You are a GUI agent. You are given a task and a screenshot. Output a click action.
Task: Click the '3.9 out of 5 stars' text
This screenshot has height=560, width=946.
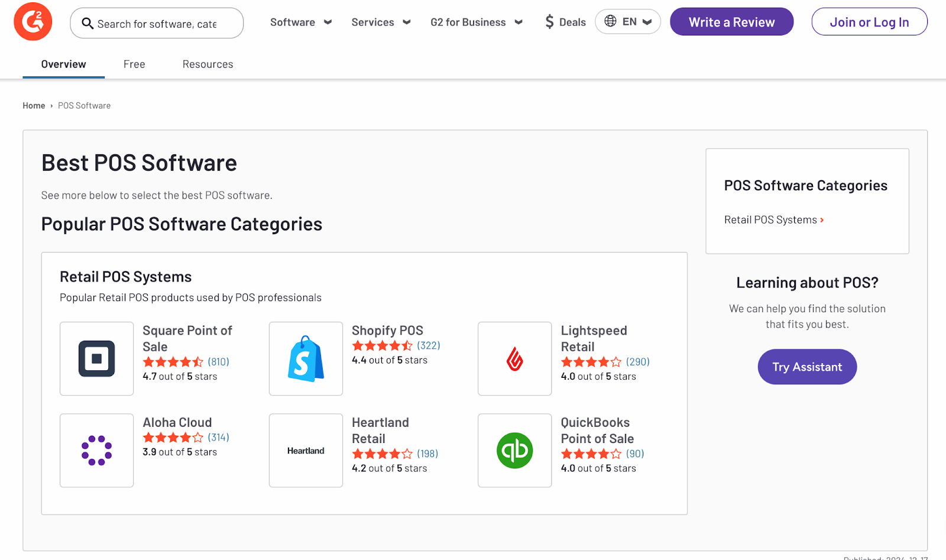click(x=180, y=452)
